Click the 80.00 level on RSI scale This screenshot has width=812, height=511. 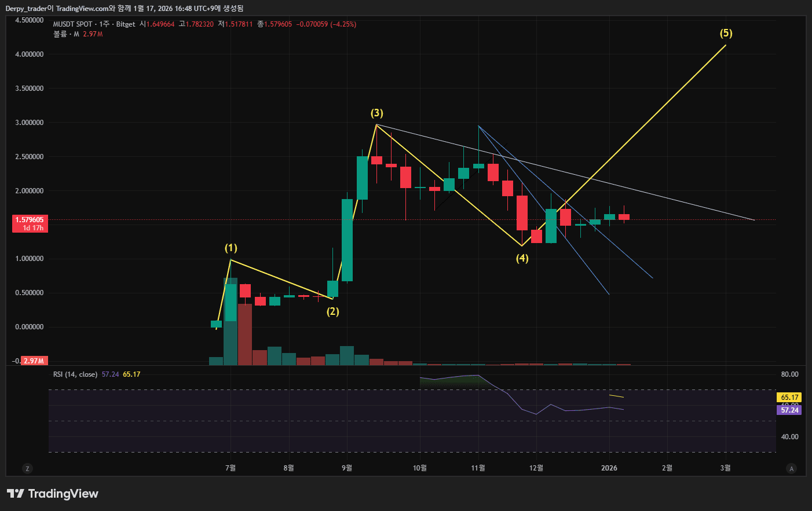tap(789, 374)
